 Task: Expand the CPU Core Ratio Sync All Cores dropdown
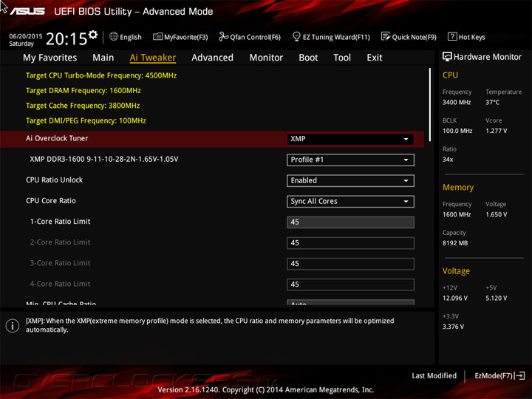(350, 202)
